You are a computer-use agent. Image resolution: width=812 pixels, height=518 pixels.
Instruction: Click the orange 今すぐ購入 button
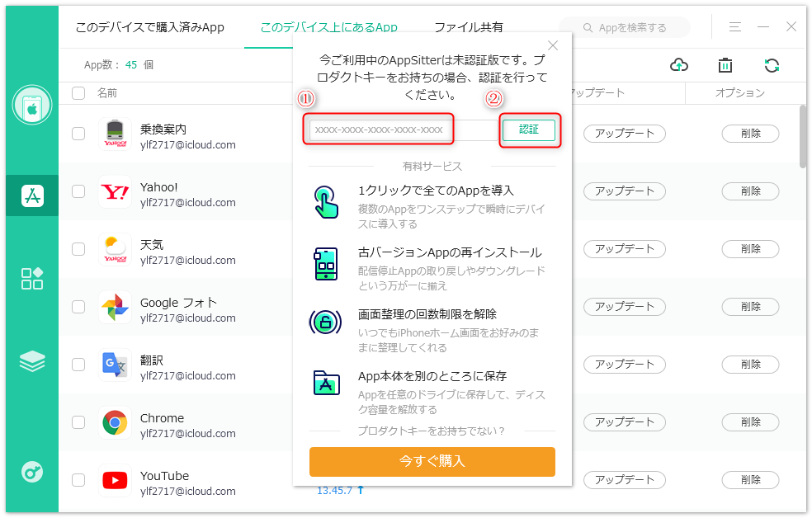[x=432, y=462]
